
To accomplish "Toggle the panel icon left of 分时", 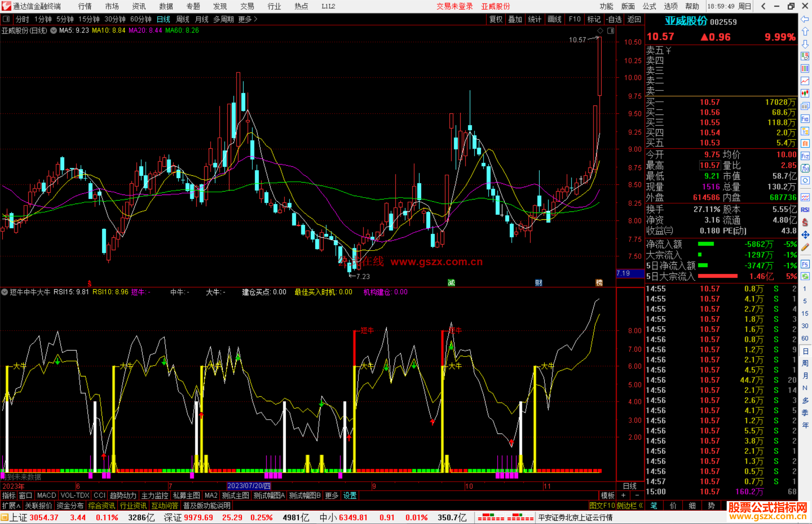I will (x=6, y=19).
